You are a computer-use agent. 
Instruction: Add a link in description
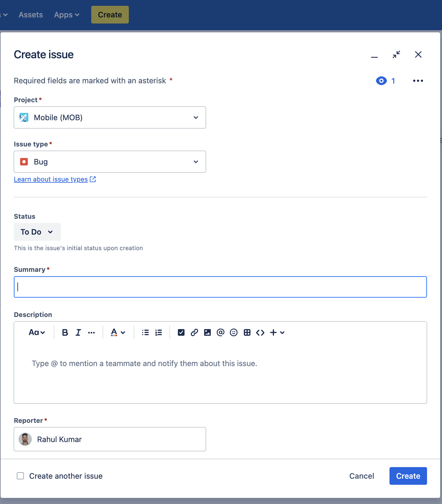click(194, 333)
